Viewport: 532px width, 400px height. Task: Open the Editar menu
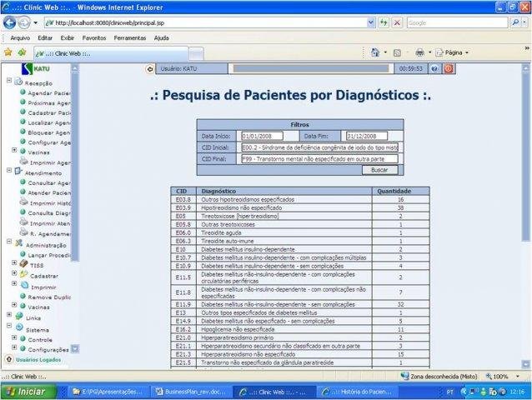[x=45, y=38]
